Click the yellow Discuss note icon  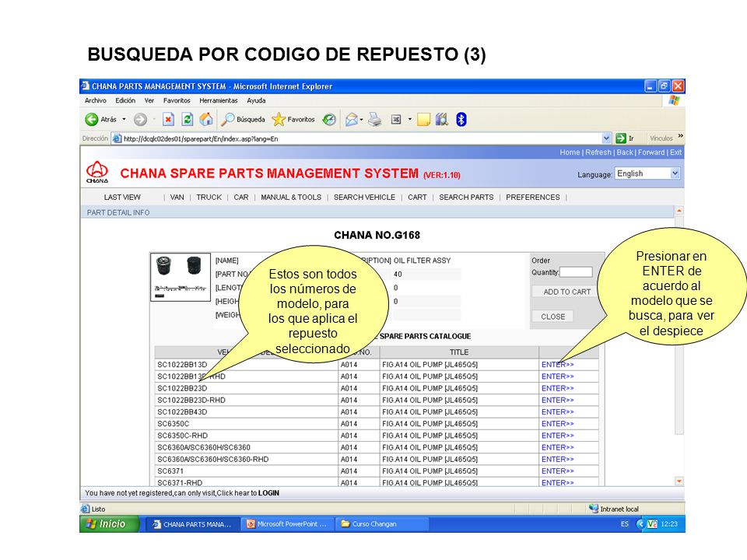pos(423,119)
